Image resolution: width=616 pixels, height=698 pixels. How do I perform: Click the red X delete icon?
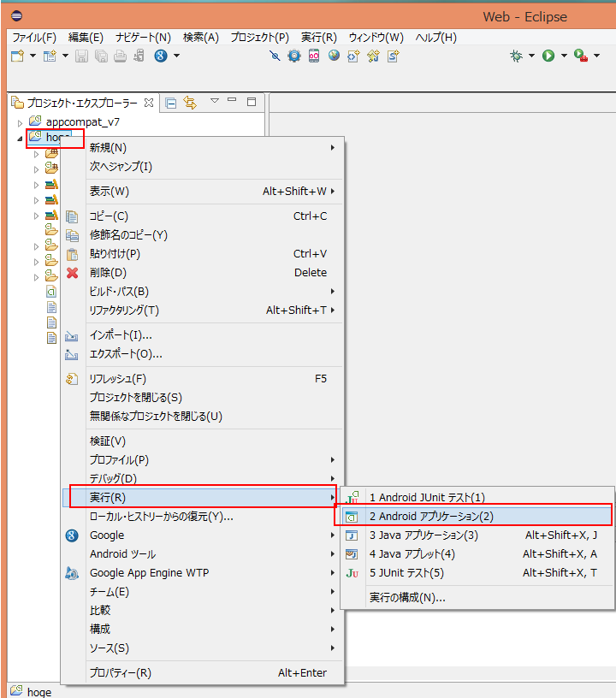point(72,273)
